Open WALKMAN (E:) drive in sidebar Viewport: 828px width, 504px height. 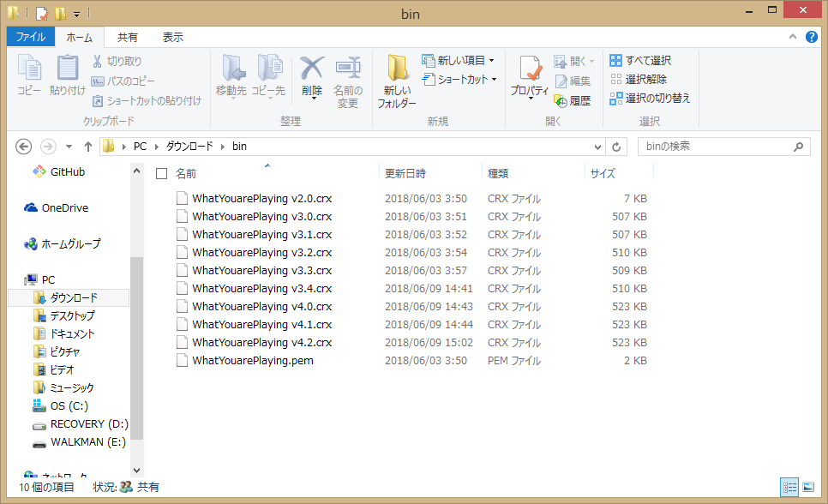[x=87, y=442]
